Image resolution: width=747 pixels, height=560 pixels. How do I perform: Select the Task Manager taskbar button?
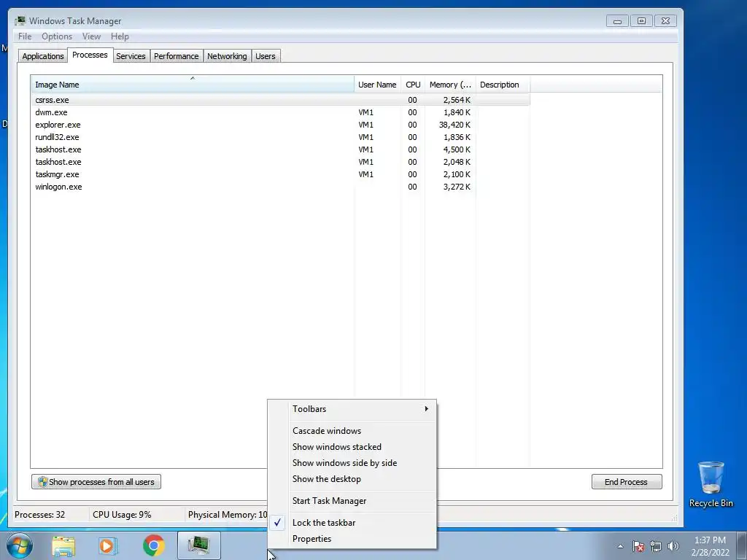pos(198,545)
